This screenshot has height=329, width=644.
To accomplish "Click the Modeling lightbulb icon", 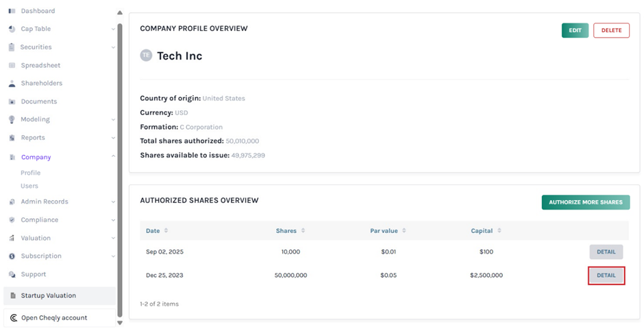I will click(12, 119).
